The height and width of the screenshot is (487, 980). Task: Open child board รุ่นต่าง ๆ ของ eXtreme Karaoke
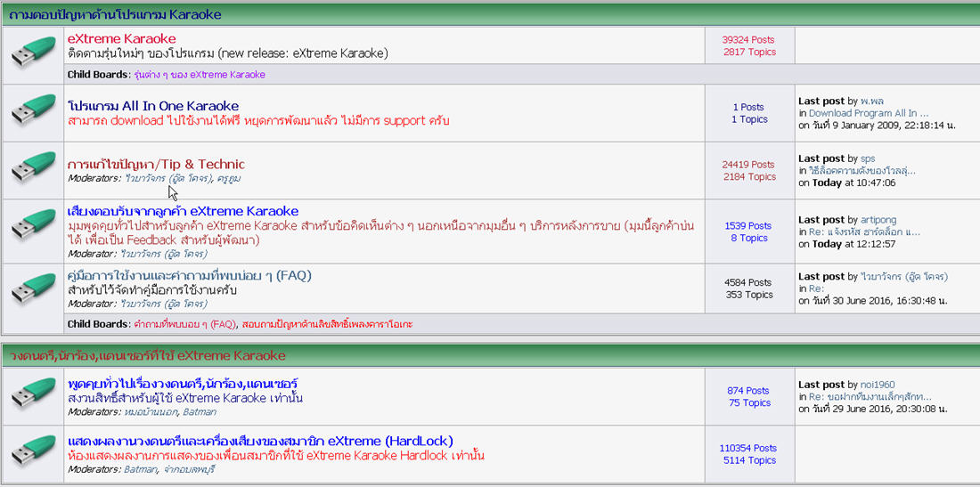click(200, 74)
